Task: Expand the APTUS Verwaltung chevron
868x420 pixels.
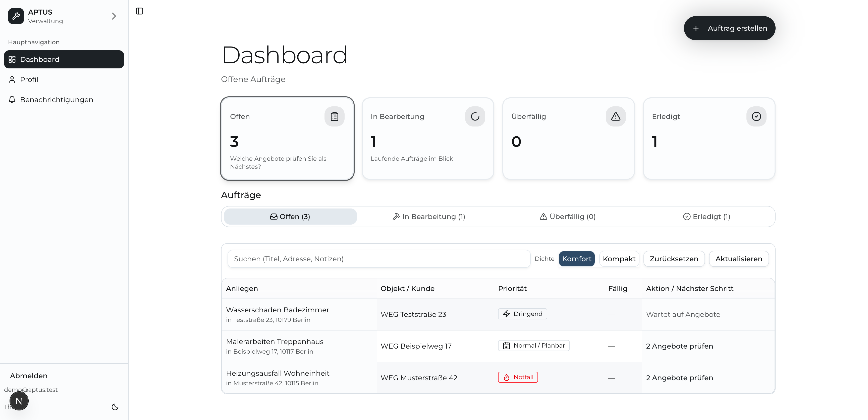Action: click(x=114, y=16)
